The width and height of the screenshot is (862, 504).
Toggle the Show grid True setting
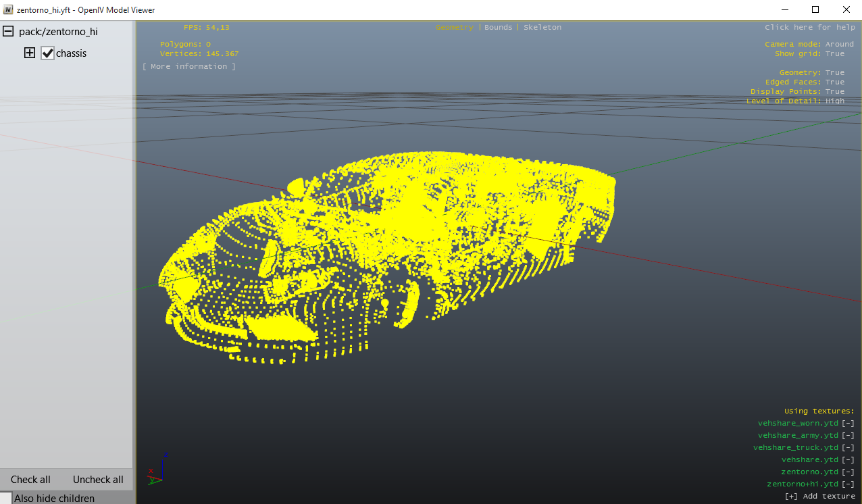(x=834, y=53)
